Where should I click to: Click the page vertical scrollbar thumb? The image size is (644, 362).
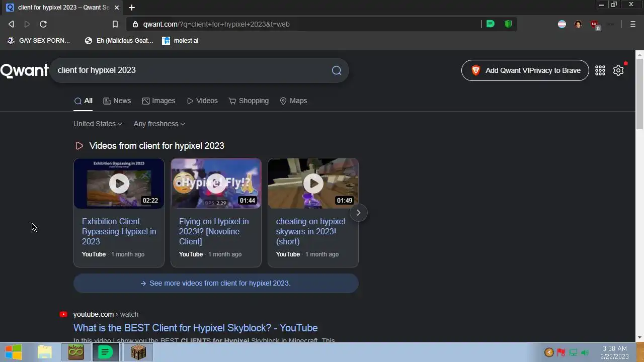[639, 94]
